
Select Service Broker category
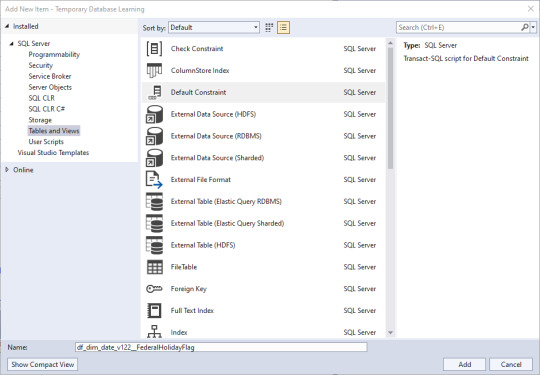[50, 76]
